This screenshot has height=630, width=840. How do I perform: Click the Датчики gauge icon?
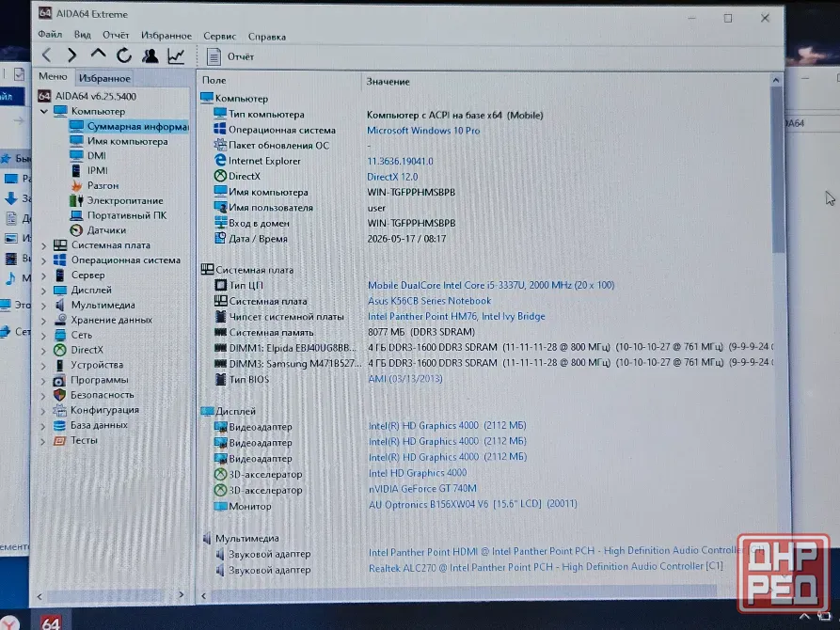(x=76, y=230)
